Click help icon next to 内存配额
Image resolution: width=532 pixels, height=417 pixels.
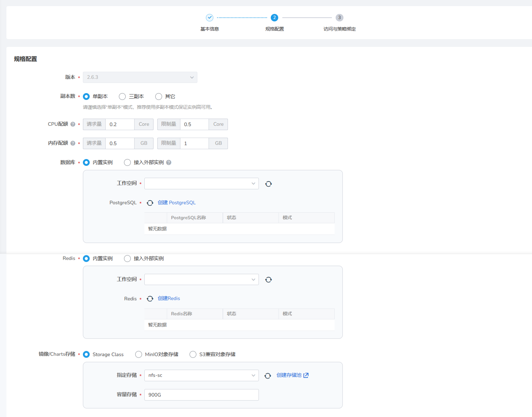pyautogui.click(x=73, y=143)
